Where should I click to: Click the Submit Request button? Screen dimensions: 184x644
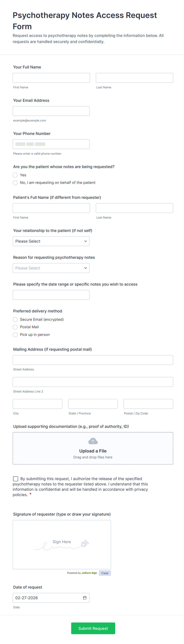93,628
